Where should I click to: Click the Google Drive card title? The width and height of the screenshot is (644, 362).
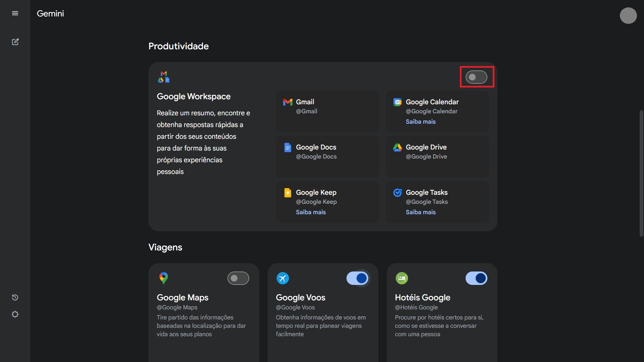pyautogui.click(x=426, y=147)
